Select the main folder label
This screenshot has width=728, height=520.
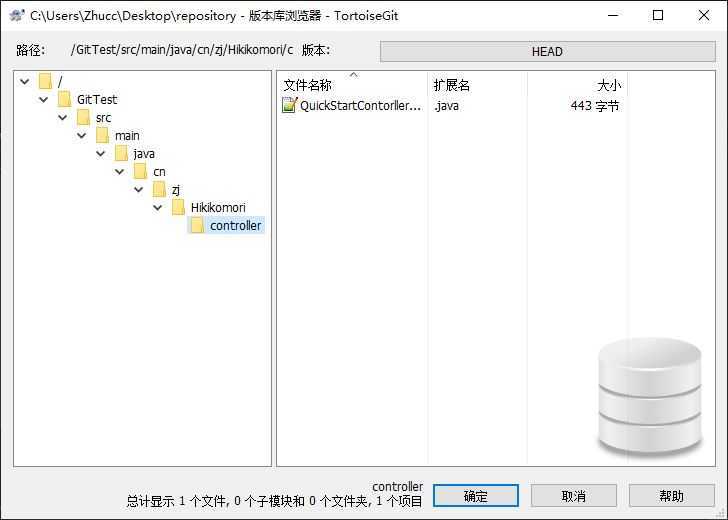127,136
